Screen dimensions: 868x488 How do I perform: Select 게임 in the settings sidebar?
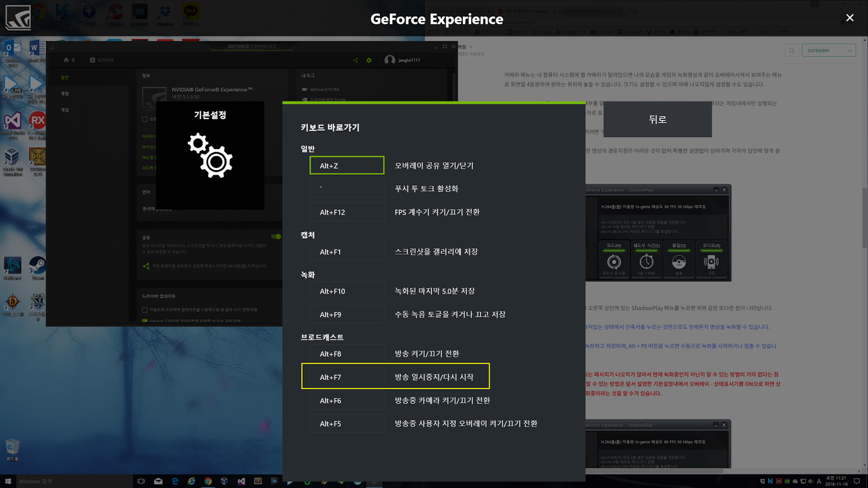[x=65, y=110]
